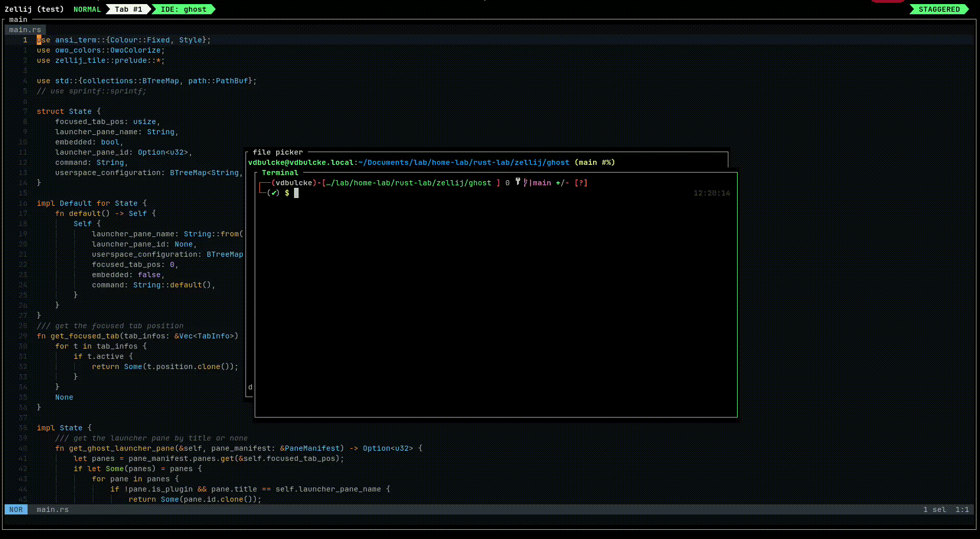Click the STAGGERED layout indicator

click(x=939, y=9)
